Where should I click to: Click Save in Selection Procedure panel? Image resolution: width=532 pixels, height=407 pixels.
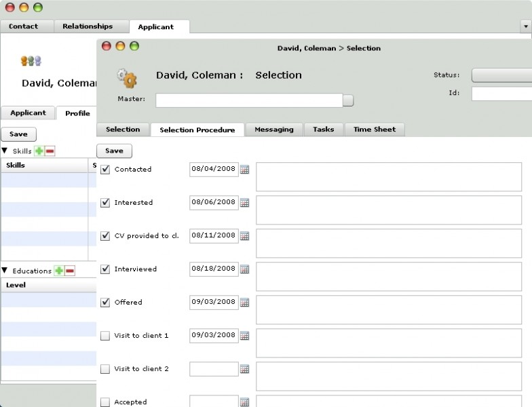coord(114,151)
